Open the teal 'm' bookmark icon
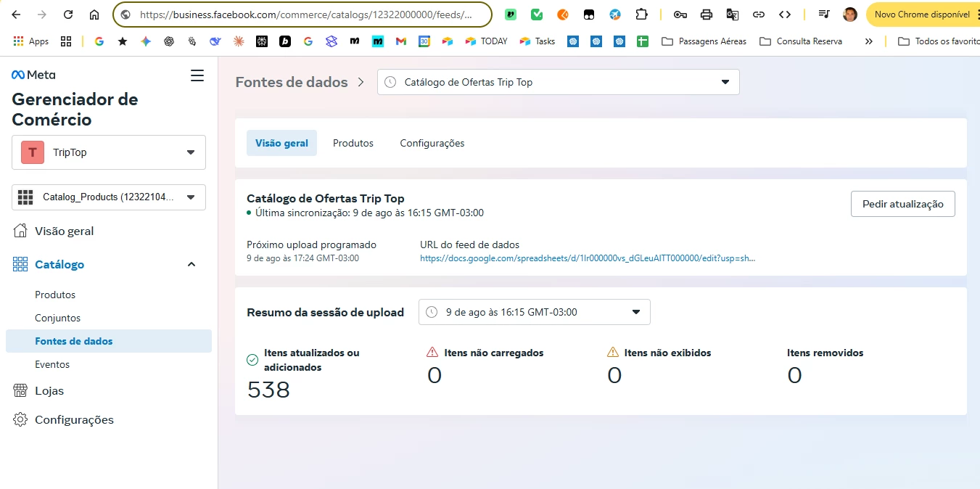The height and width of the screenshot is (489, 980). [x=378, y=41]
